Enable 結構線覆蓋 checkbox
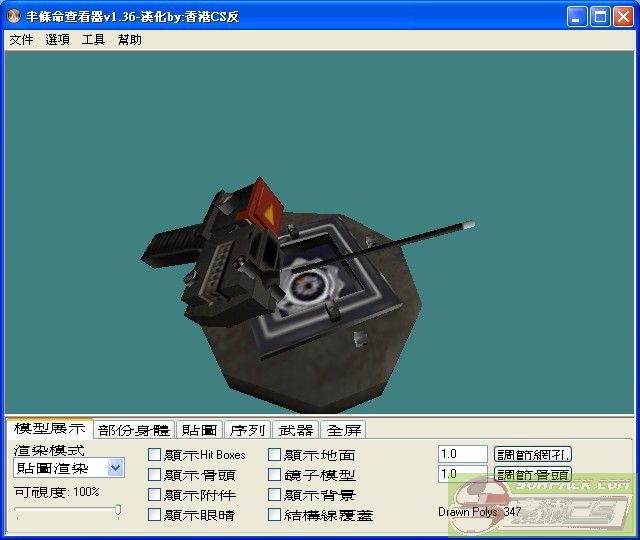640x540 pixels. point(274,515)
